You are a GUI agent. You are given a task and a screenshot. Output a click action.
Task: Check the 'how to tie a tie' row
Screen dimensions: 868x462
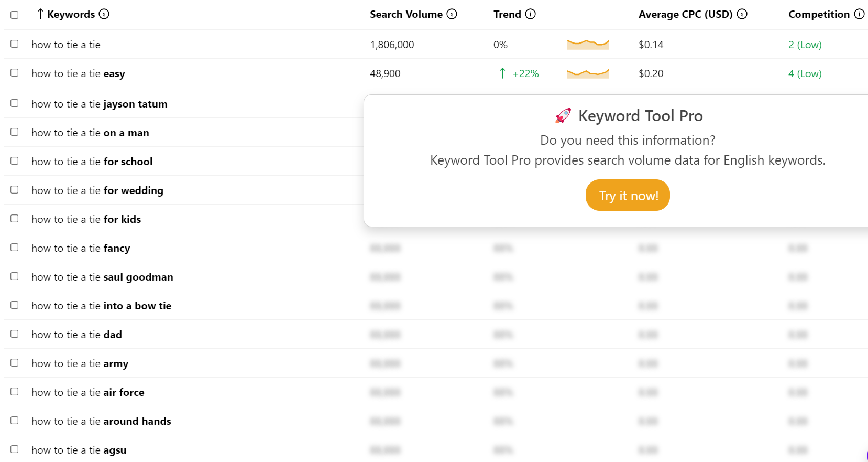(x=15, y=44)
